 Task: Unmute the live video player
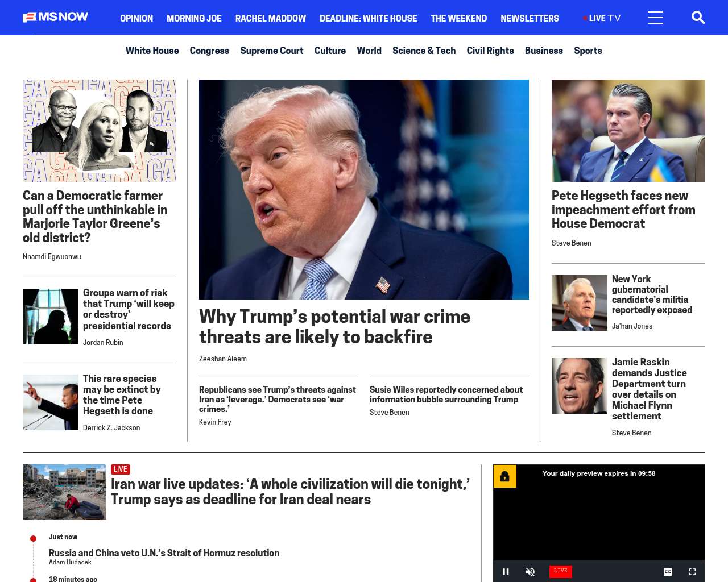point(530,572)
